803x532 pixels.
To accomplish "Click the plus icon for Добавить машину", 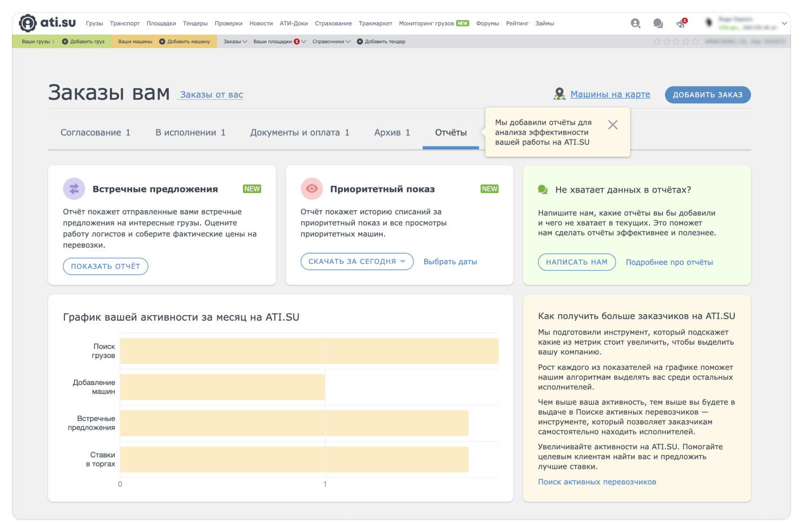I will 162,42.
